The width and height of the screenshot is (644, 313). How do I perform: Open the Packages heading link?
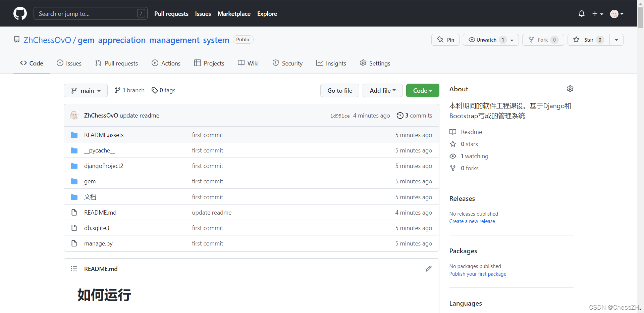(x=463, y=251)
